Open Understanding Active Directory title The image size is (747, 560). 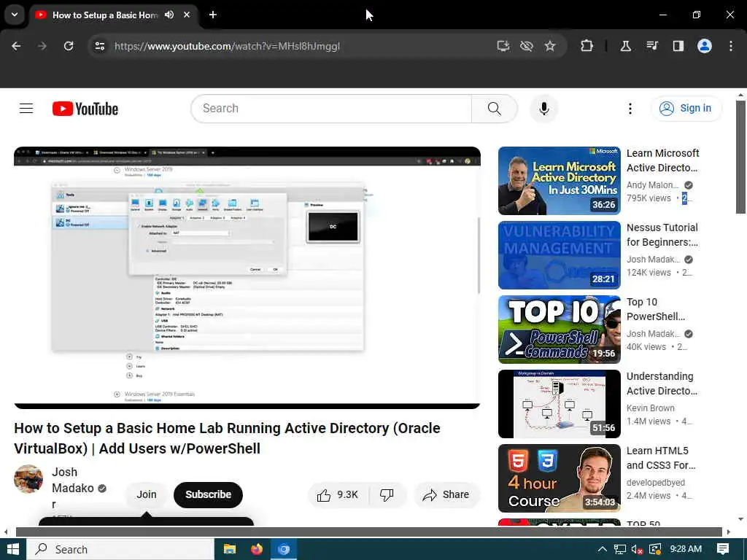[662, 384]
